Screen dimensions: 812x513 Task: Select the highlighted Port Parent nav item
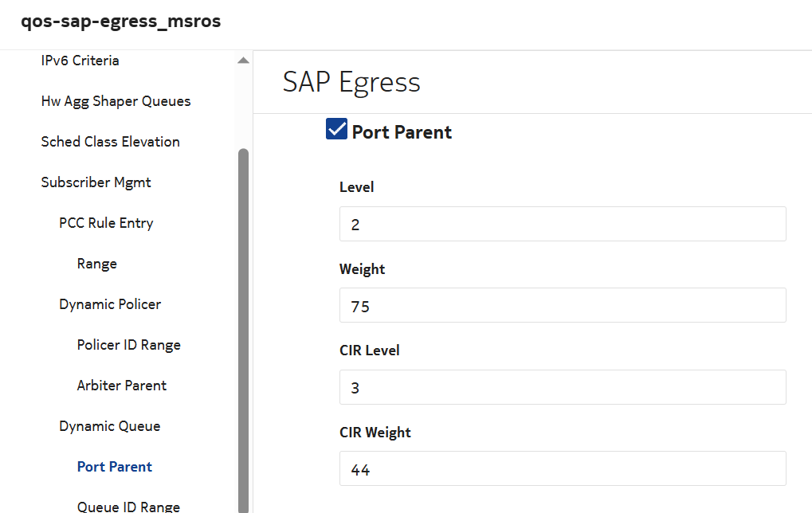[115, 467]
